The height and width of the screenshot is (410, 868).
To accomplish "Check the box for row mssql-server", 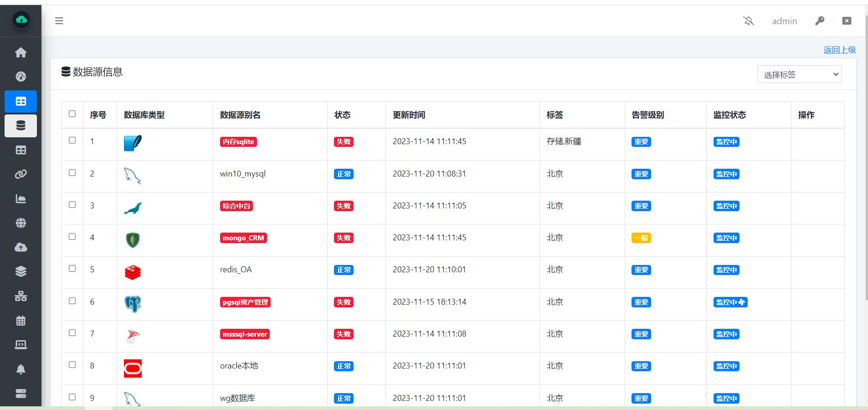I will coord(72,333).
